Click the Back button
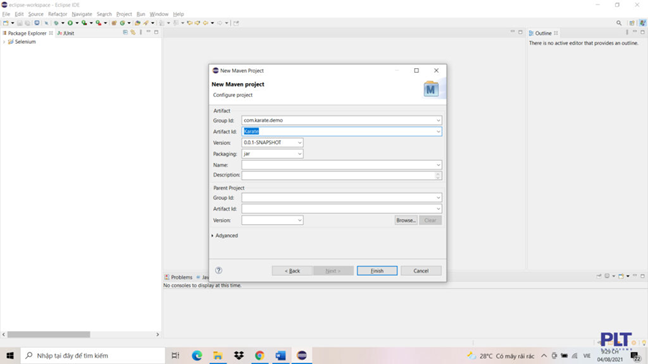The width and height of the screenshot is (648, 364). tap(292, 271)
